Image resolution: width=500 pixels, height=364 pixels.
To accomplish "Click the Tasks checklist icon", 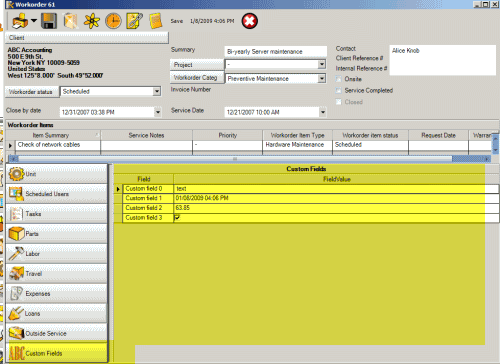I will pos(16,214).
